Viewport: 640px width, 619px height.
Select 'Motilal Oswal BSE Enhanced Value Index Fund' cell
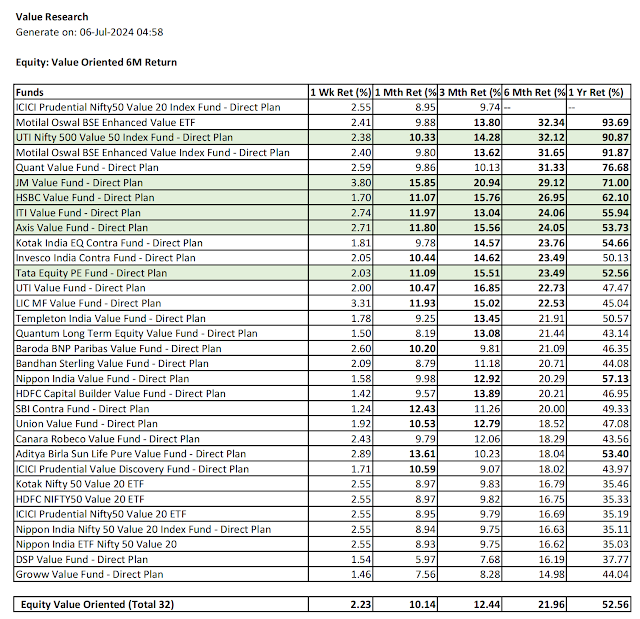[x=161, y=153]
